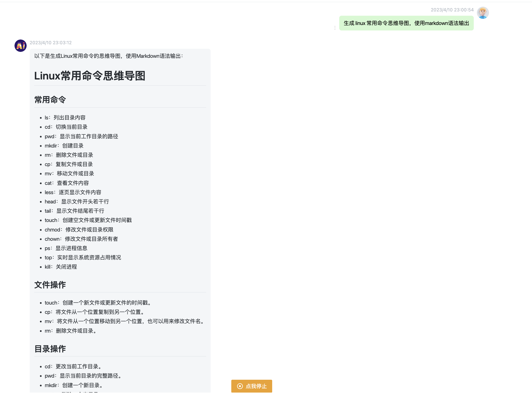532x394 pixels.
Task: Click the list item cd：切换当前目录
Action: [x=66, y=127]
